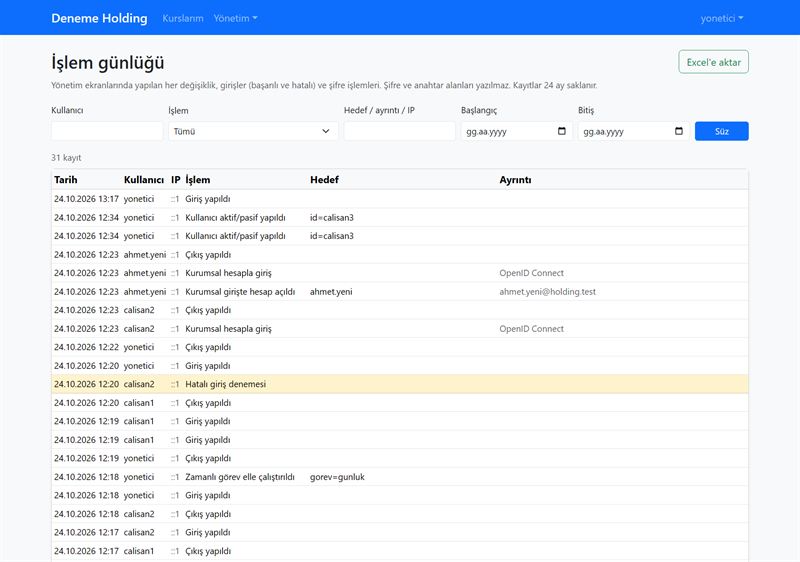Open the Bitiş calendar picker icon
800x562 pixels.
tap(679, 131)
